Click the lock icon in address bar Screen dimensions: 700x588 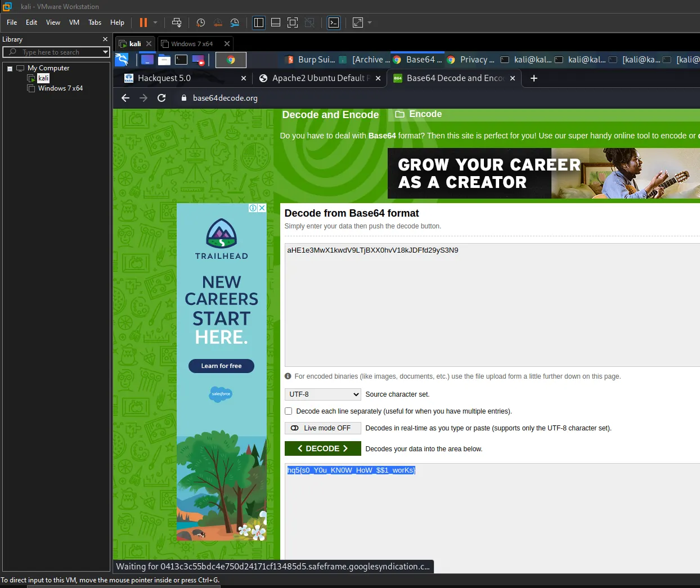(x=183, y=98)
